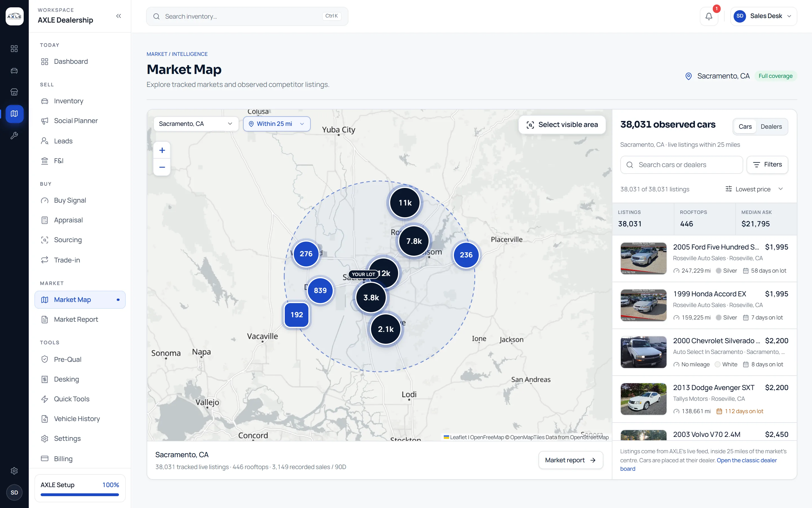
Task: Switch to the Dealers view
Action: 771,127
